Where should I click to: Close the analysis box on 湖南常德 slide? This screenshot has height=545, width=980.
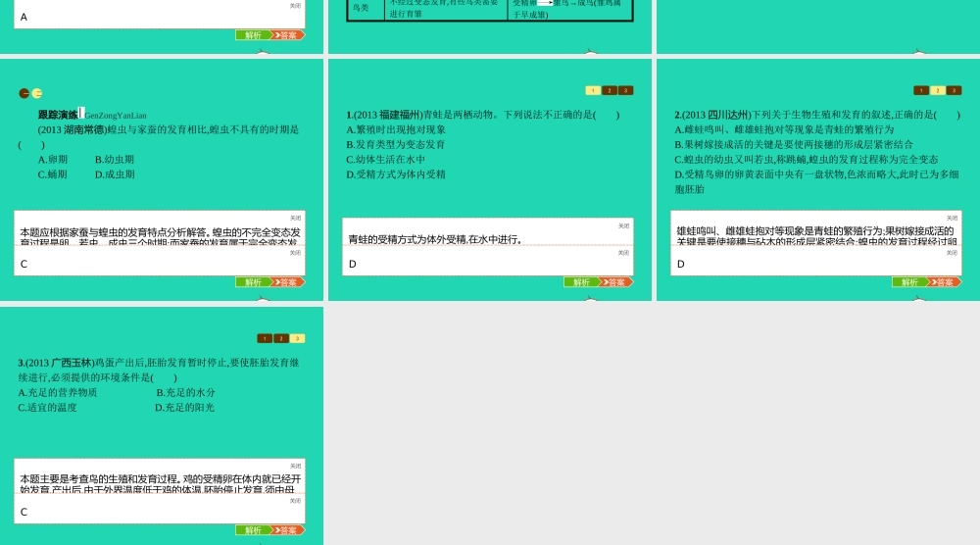tap(296, 219)
